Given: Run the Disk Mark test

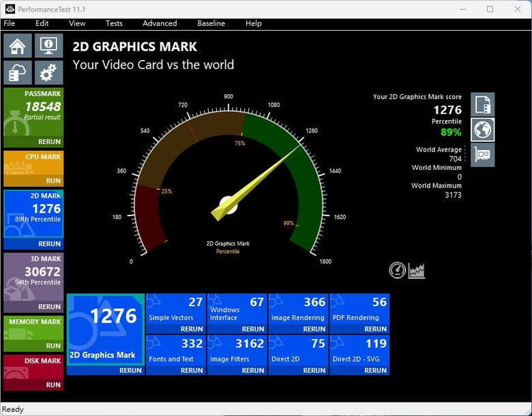Looking at the screenshot, I should pos(53,385).
